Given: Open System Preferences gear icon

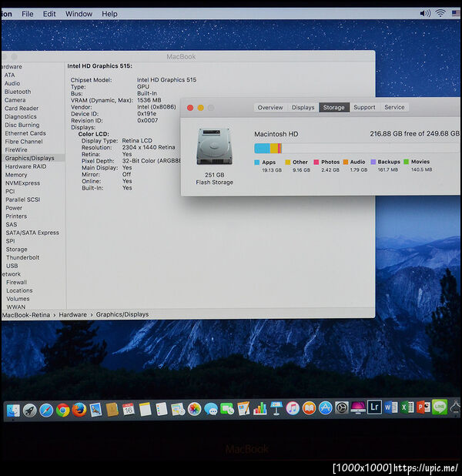Looking at the screenshot, I should (341, 407).
